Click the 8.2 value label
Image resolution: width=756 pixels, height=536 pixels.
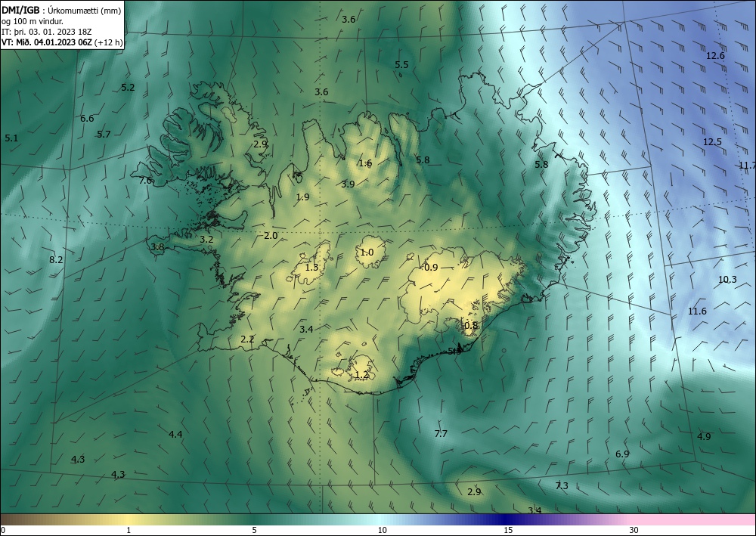[x=56, y=259]
